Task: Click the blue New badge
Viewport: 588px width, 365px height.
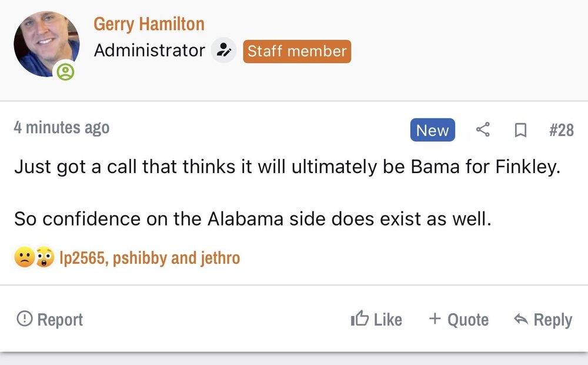Action: [433, 130]
